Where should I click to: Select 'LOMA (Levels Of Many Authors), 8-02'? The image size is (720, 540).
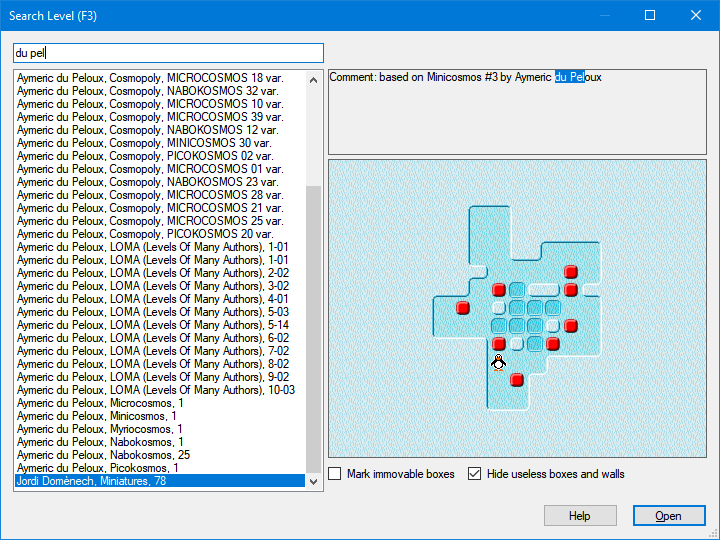pos(160,364)
